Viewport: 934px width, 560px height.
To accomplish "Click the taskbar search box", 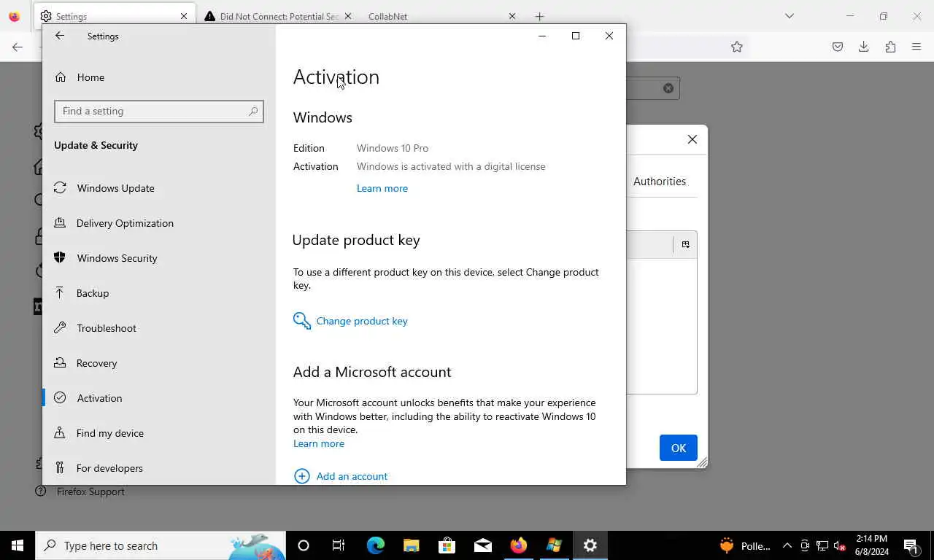I will 161,545.
